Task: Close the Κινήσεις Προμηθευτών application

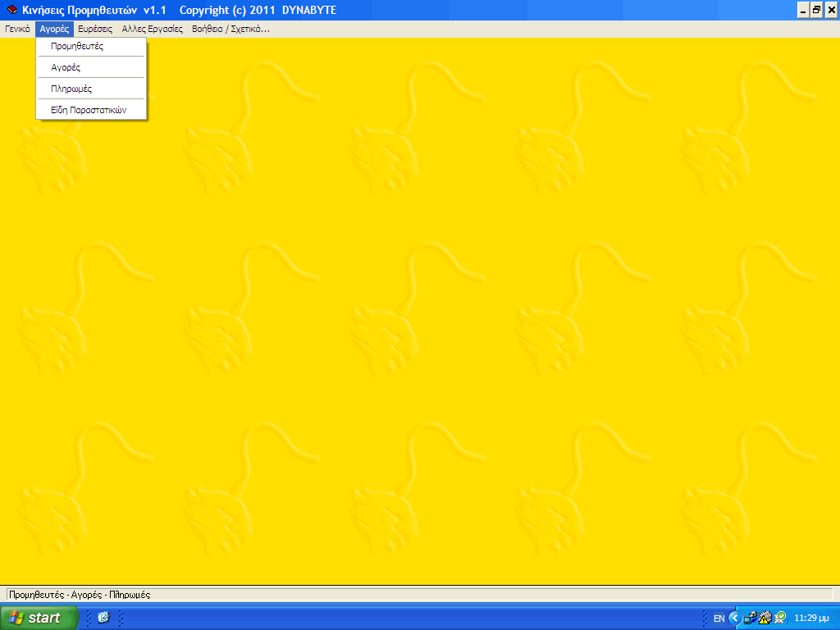Action: [x=831, y=10]
